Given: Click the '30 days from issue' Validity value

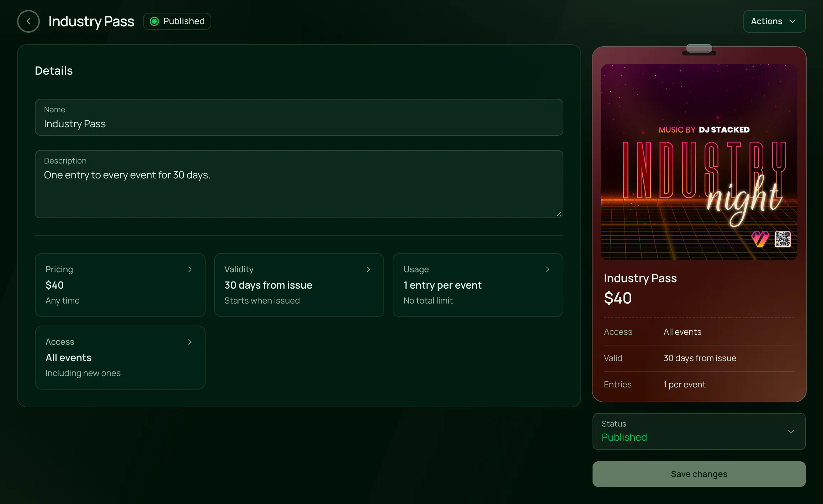Looking at the screenshot, I should 268,285.
